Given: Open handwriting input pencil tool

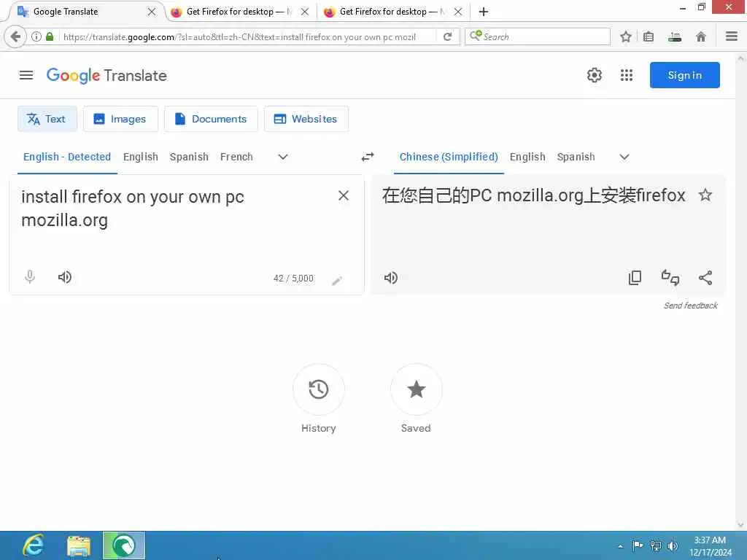Looking at the screenshot, I should (x=337, y=281).
